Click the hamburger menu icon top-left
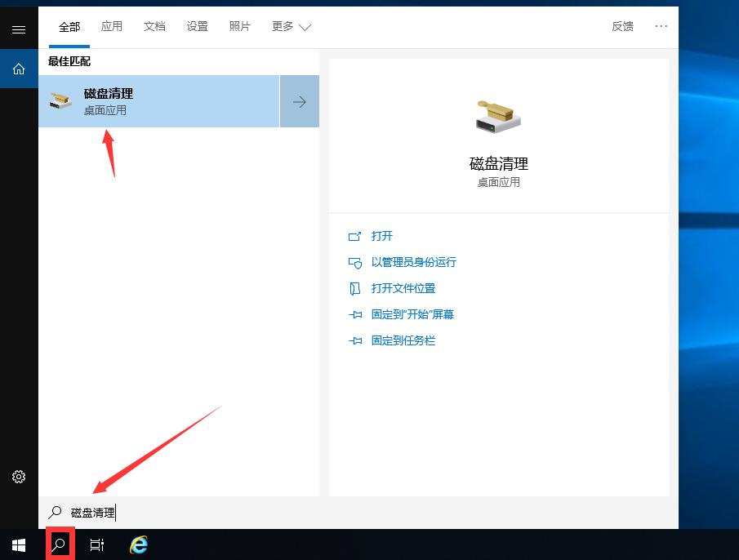 [x=18, y=29]
